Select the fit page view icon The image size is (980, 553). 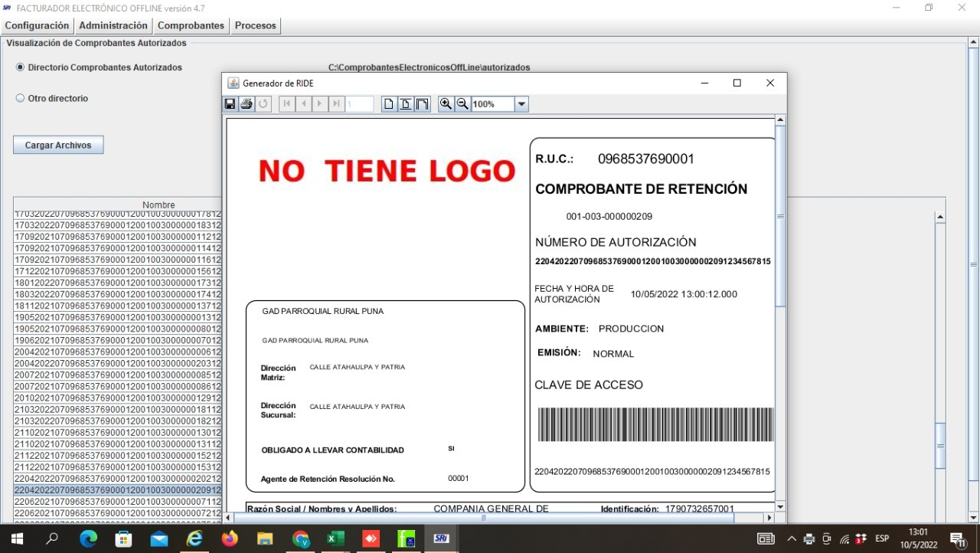(x=406, y=104)
